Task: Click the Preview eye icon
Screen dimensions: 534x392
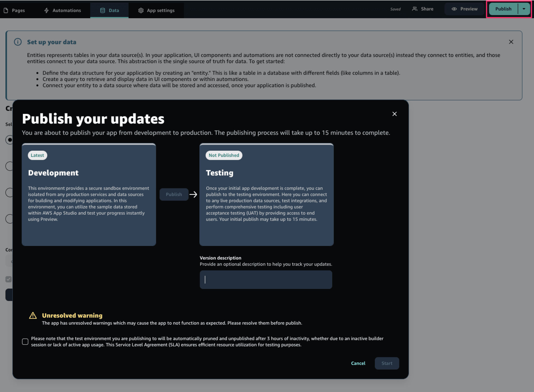Action: (x=455, y=9)
